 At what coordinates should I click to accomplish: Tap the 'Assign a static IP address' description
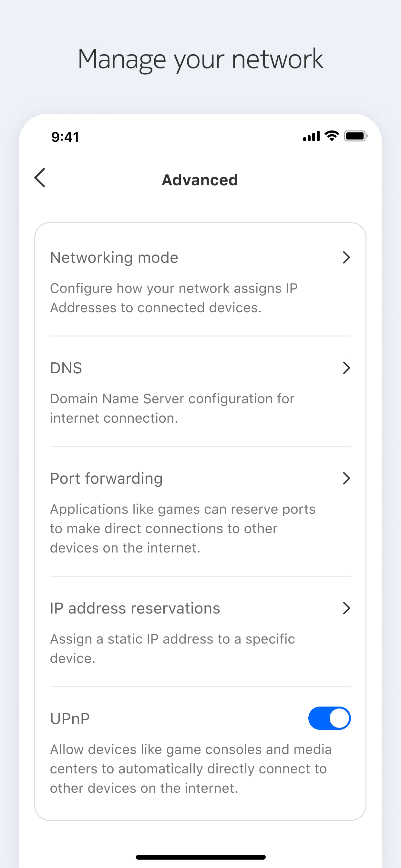coord(172,648)
